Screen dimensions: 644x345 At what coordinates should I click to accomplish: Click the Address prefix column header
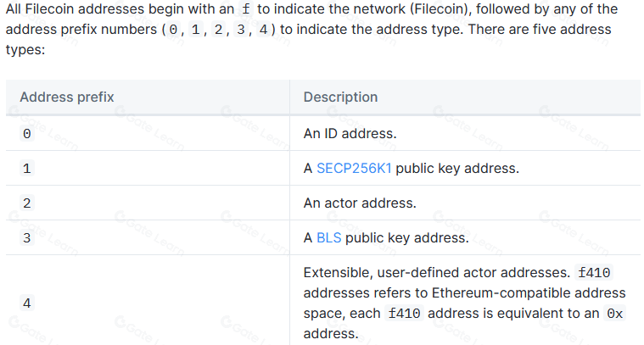(x=67, y=97)
